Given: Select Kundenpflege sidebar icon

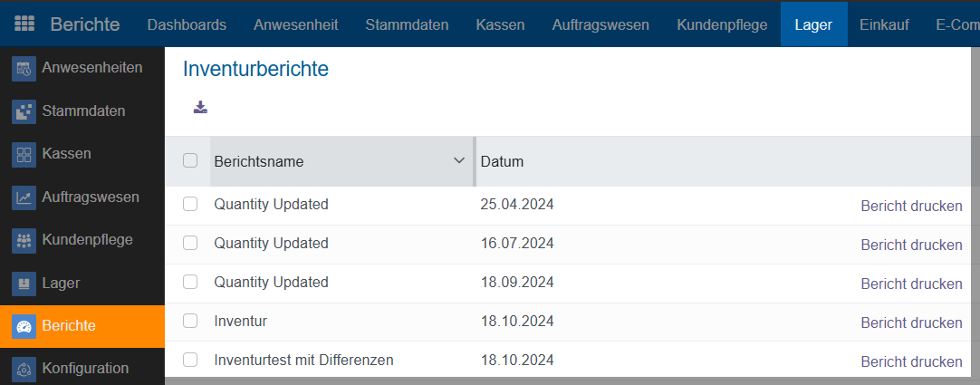Looking at the screenshot, I should [24, 240].
